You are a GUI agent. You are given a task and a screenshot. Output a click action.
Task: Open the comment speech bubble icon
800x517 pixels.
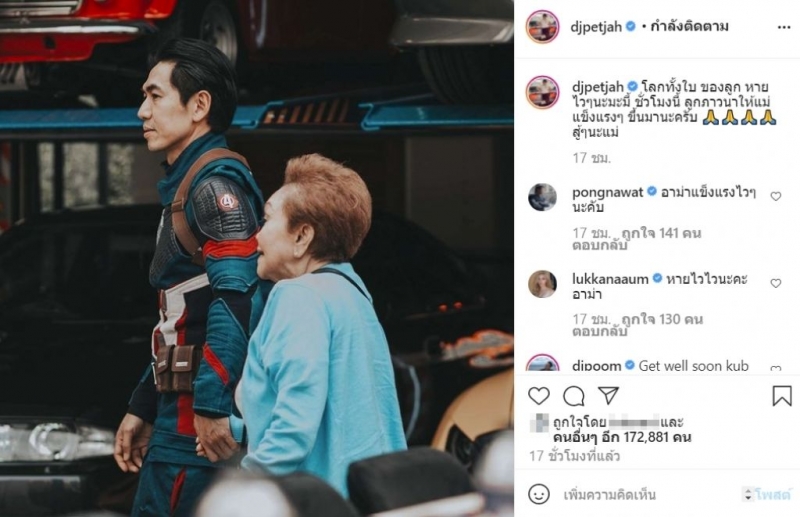coord(574,396)
